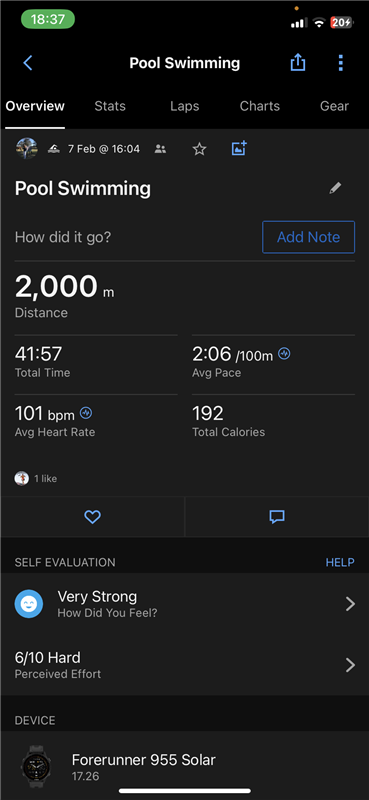The width and height of the screenshot is (369, 800).
Task: Click the info icon beside Avg Heart Rate
Action: click(x=86, y=412)
